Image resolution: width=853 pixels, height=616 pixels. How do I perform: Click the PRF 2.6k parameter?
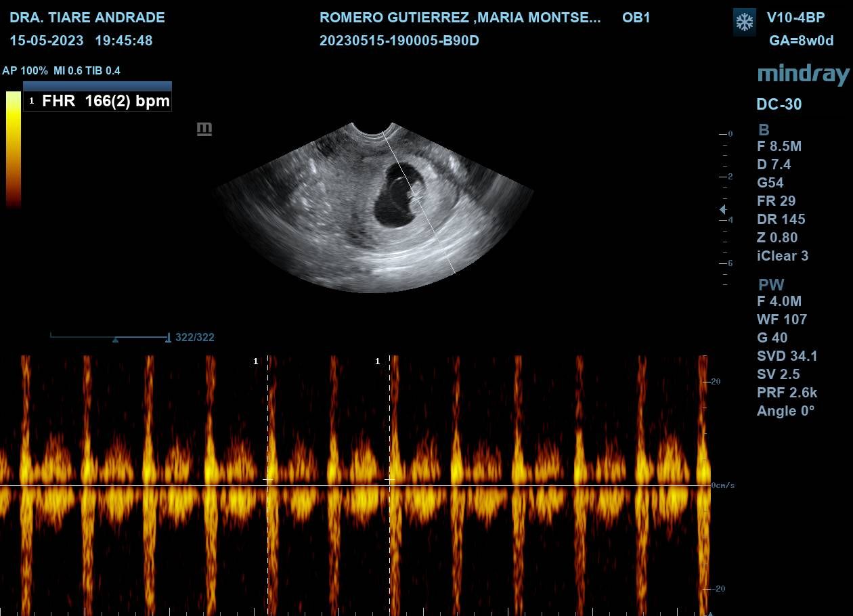787,393
